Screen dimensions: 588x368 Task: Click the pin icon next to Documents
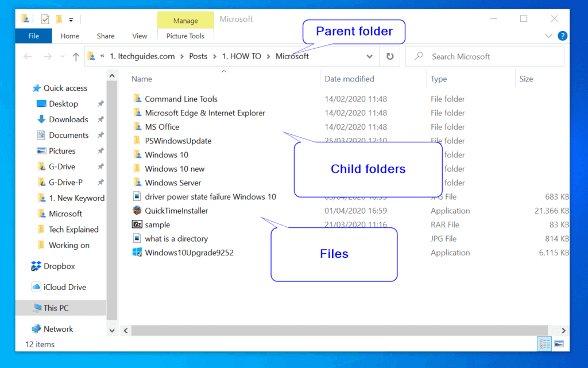100,135
